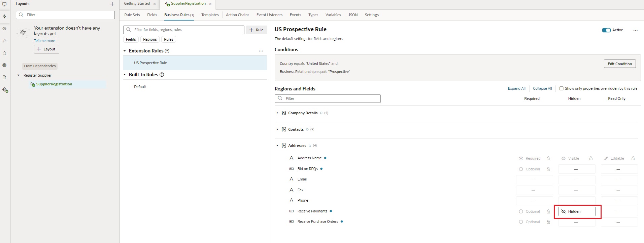This screenshot has height=243, width=644.
Task: Click the Edit Condition button
Action: point(620,64)
